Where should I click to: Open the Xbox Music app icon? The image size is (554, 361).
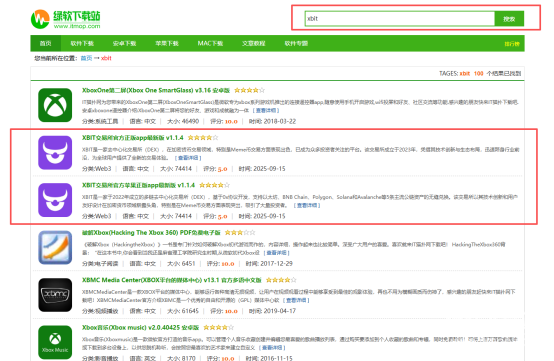(55, 342)
